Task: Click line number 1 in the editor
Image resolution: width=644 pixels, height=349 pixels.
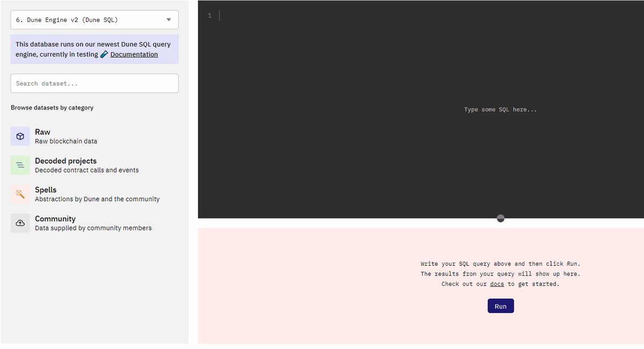Action: pos(210,16)
